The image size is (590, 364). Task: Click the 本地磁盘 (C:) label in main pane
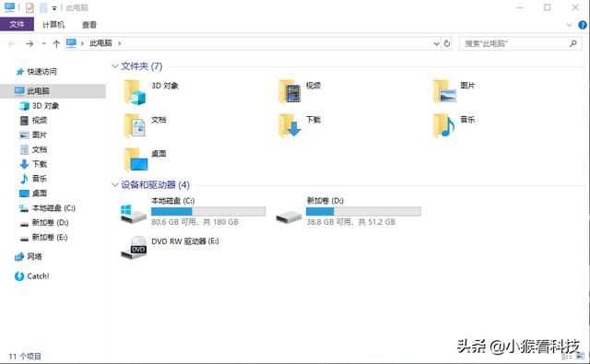coord(173,201)
